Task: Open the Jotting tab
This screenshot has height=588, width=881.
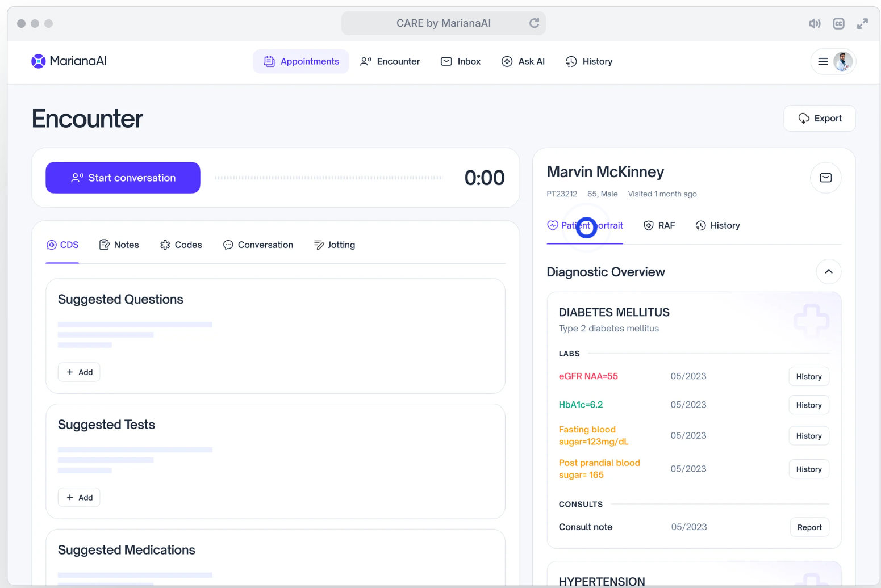Action: 335,245
